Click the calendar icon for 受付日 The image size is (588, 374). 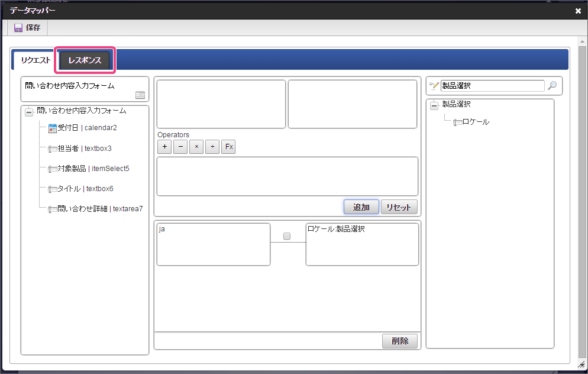click(53, 128)
